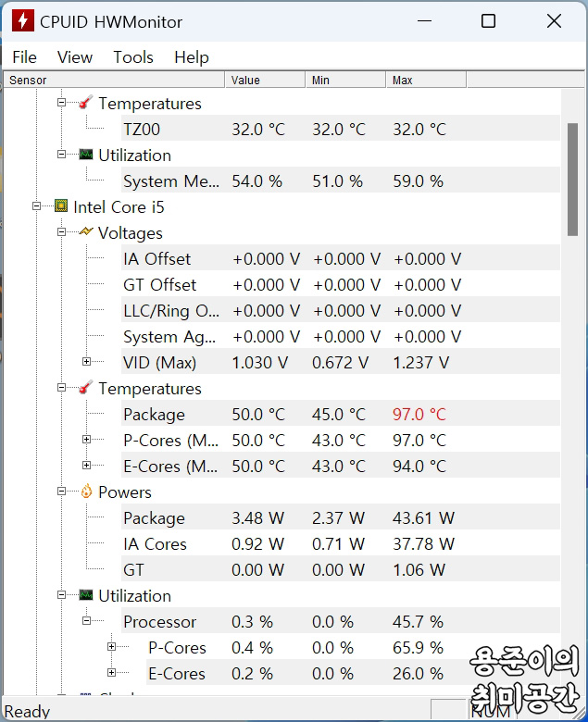The width and height of the screenshot is (588, 722).
Task: Collapse the Utilization node containing System Memory
Action: click(x=61, y=155)
